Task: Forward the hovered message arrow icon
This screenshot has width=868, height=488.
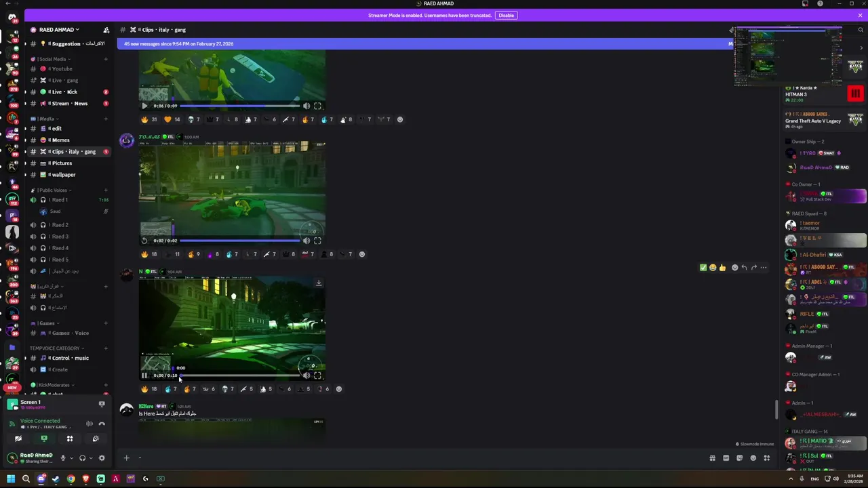Action: [x=753, y=268]
